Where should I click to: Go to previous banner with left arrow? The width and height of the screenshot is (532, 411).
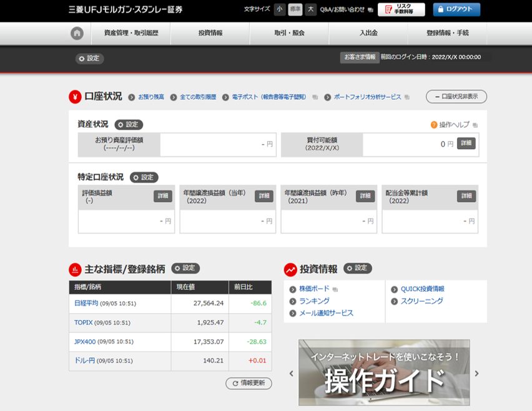[x=291, y=374]
